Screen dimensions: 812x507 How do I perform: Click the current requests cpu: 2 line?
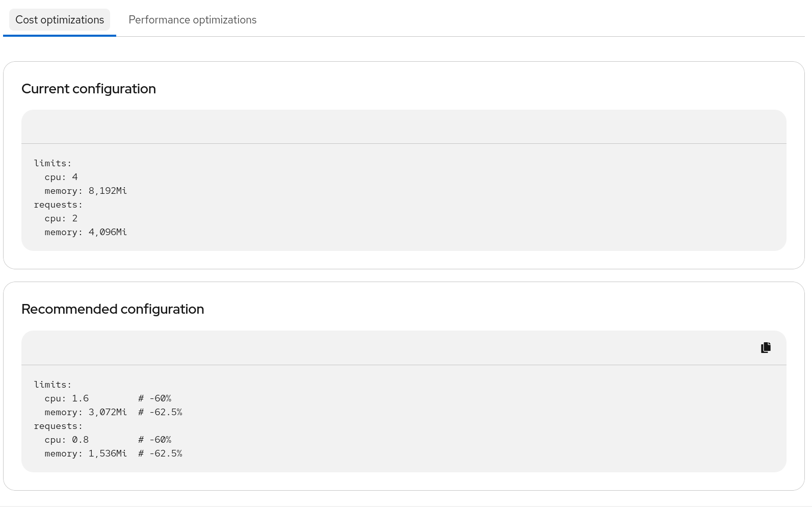tap(61, 218)
